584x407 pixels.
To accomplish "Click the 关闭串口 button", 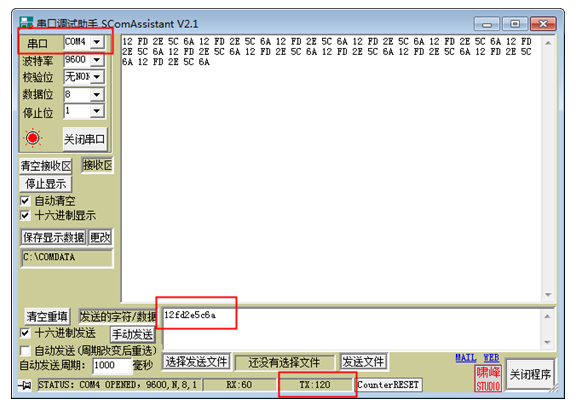I will point(85,140).
